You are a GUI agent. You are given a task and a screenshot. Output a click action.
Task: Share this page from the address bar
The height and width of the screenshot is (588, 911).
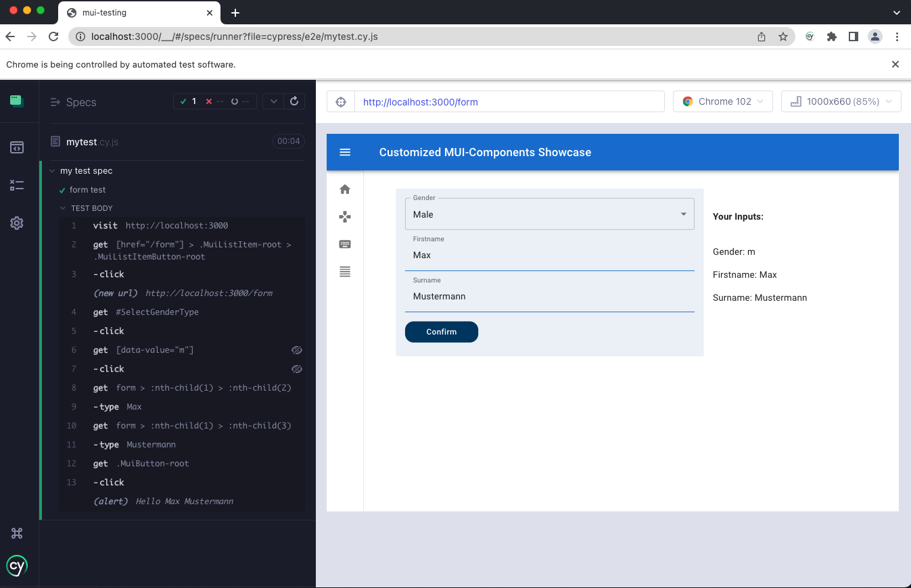(762, 36)
